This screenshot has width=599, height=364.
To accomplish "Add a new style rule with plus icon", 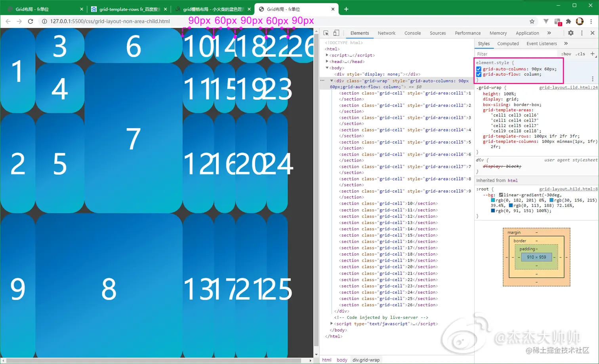I will point(592,54).
